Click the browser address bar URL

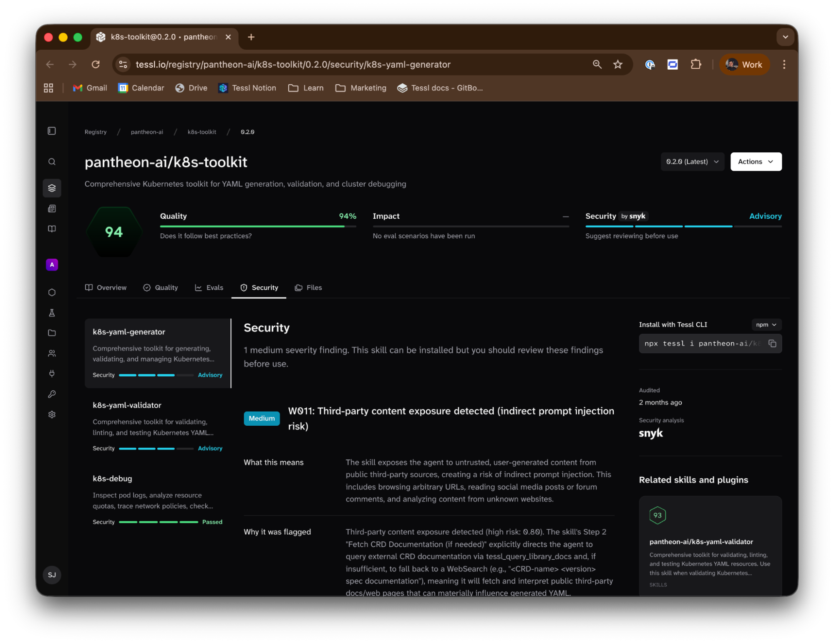click(x=293, y=64)
